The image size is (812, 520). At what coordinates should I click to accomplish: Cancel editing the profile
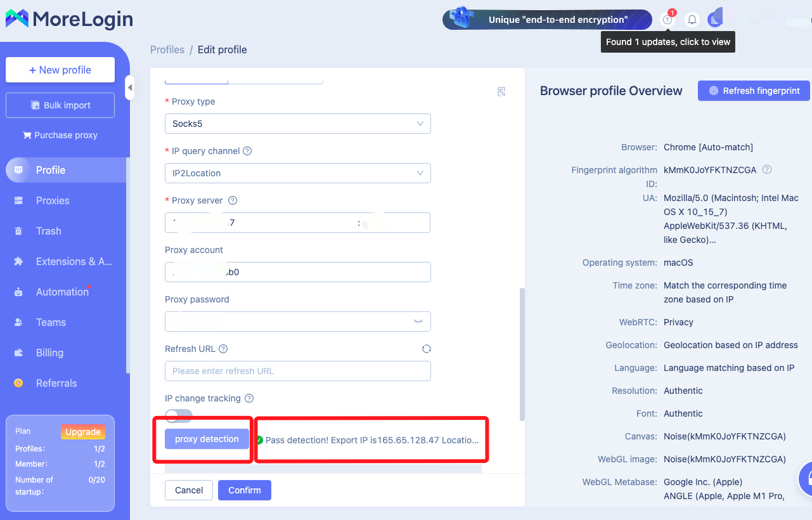point(189,490)
